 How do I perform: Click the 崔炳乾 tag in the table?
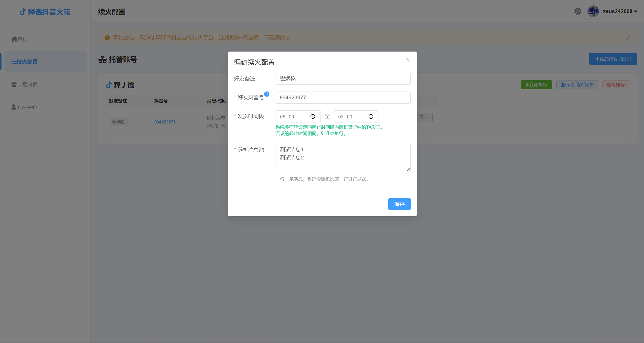(x=119, y=122)
